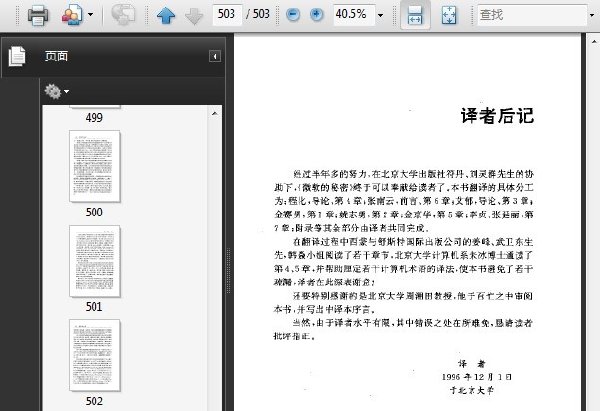Viewport: 600px width, 411px height.
Task: Select page 500 thumbnail
Action: tap(95, 166)
